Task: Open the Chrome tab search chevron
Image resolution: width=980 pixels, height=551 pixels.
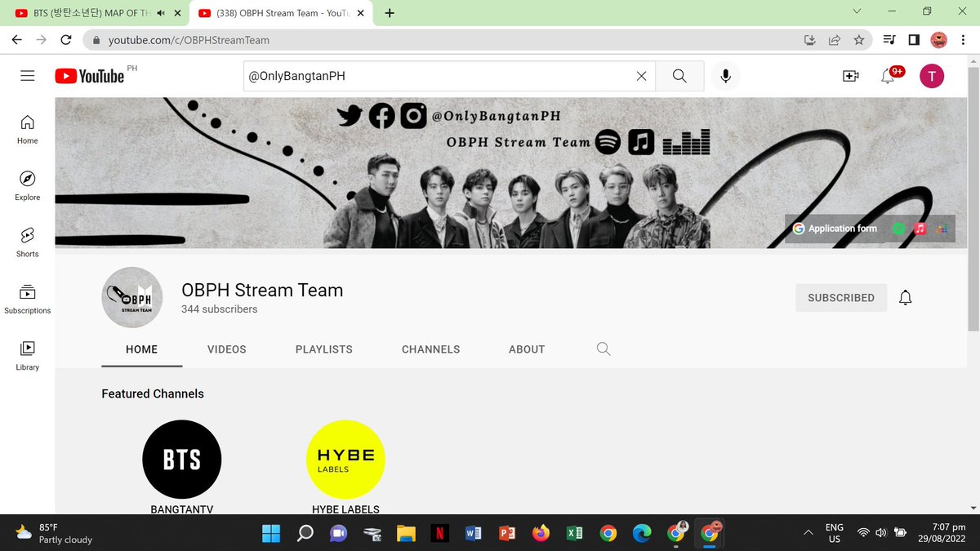Action: pyautogui.click(x=857, y=12)
